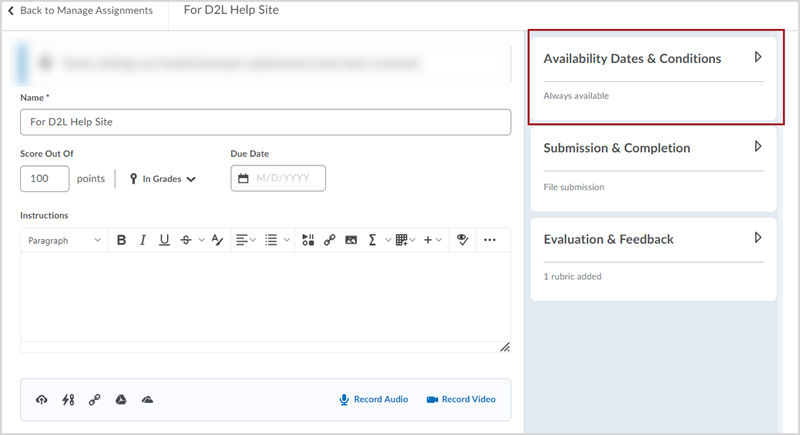
Task: Expand Submission & Completion panel
Action: click(758, 146)
